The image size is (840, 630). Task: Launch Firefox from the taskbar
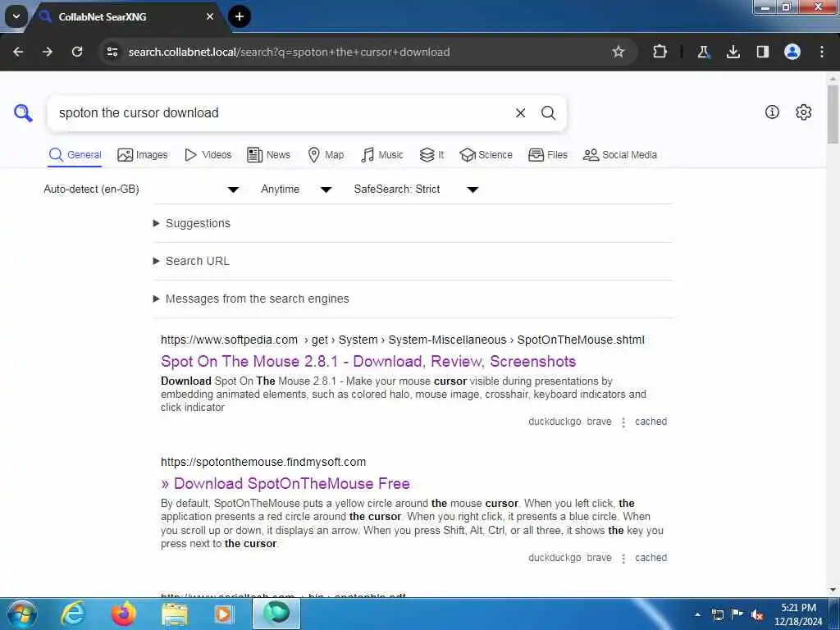[123, 614]
